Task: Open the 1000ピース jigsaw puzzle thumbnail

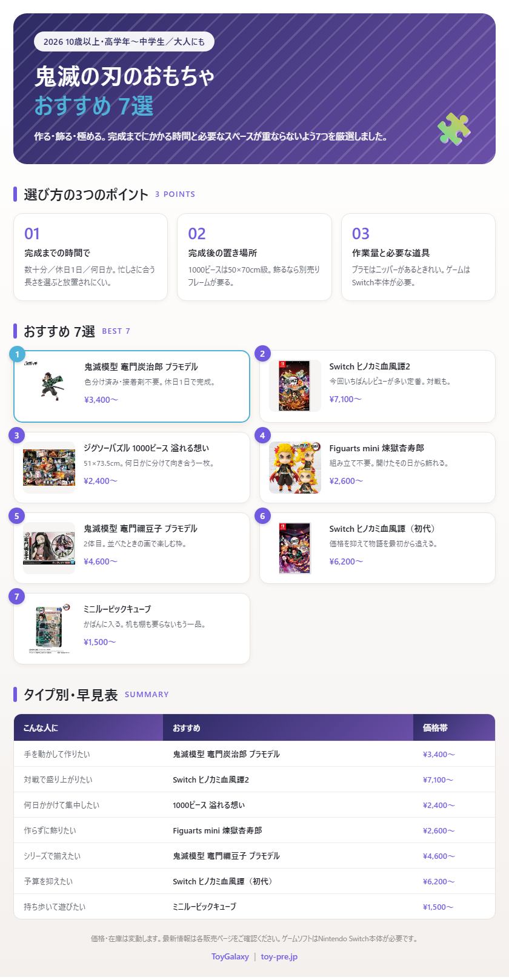Action: (49, 468)
